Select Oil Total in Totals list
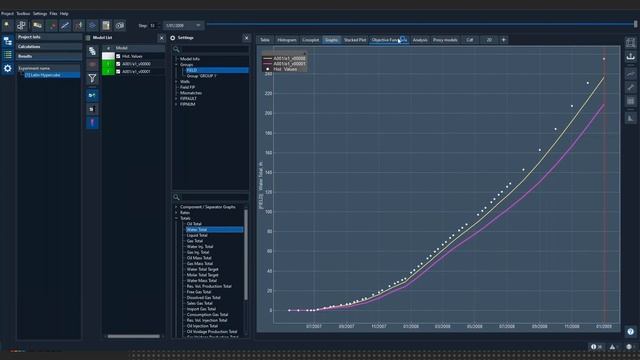 click(194, 224)
